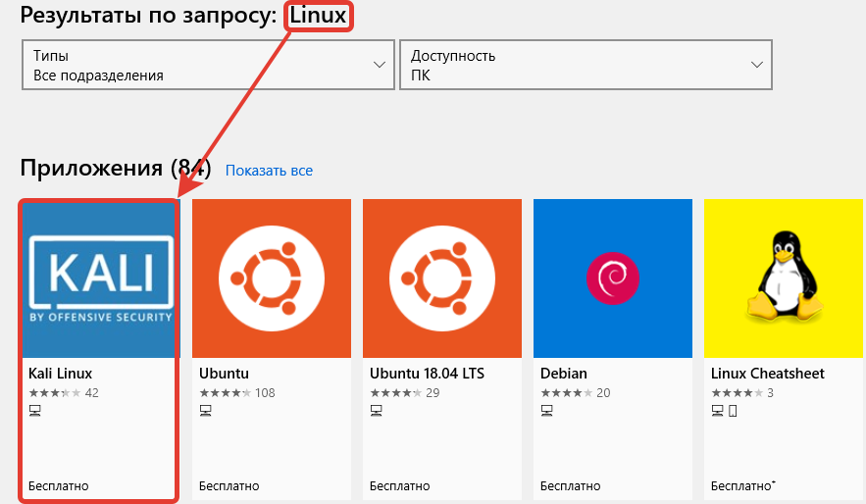The width and height of the screenshot is (866, 504).
Task: Click the PC device icon under Kali Linux
Action: coord(34,411)
